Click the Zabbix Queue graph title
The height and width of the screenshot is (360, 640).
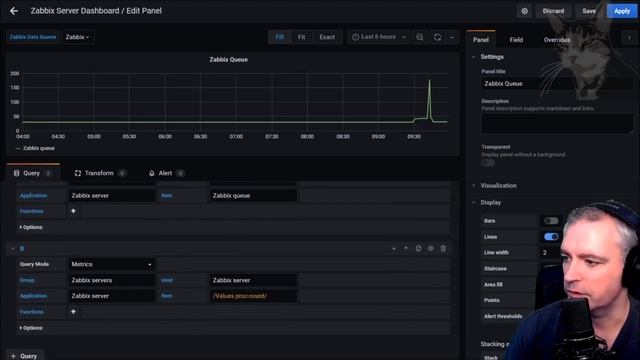[229, 60]
